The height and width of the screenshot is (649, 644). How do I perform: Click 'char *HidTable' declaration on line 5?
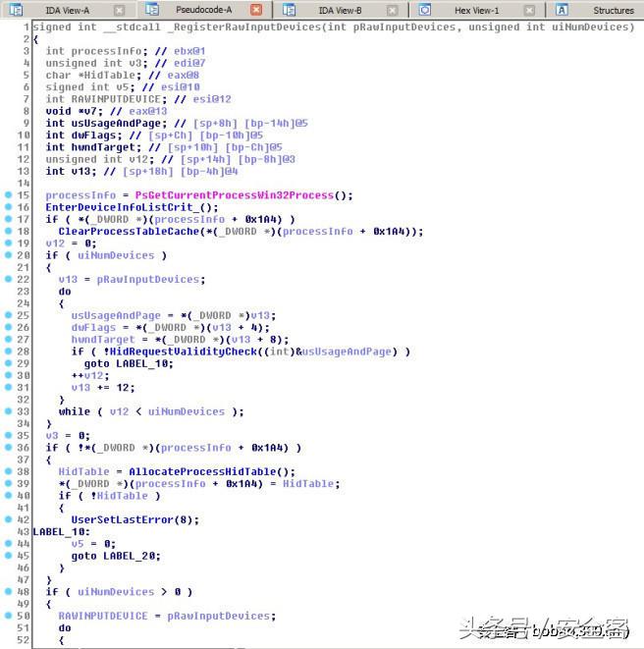(x=93, y=75)
